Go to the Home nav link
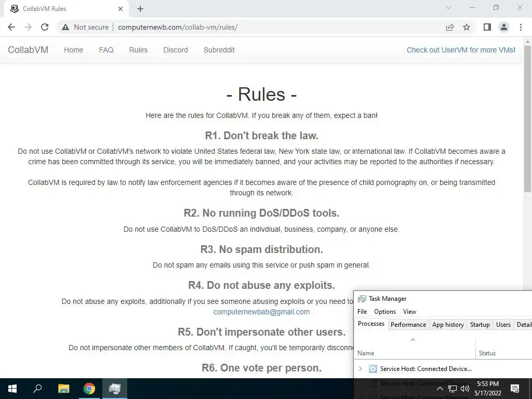The image size is (532, 399). point(74,50)
